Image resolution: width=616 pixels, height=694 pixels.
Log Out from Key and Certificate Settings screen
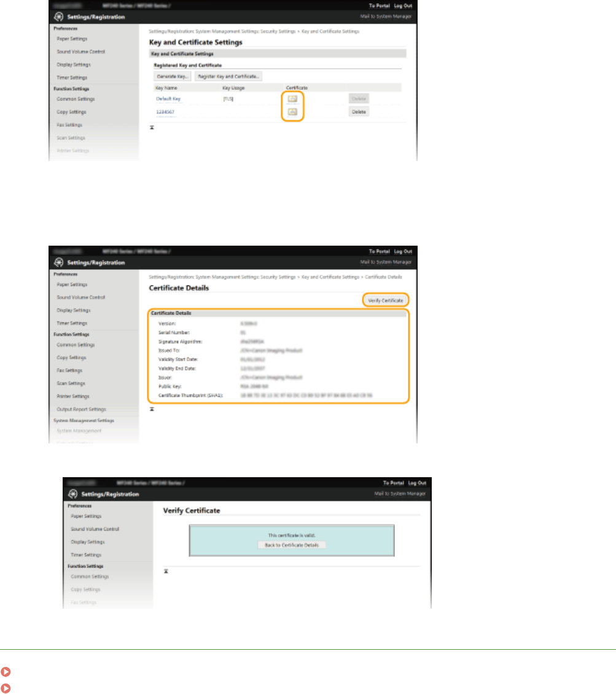403,6
